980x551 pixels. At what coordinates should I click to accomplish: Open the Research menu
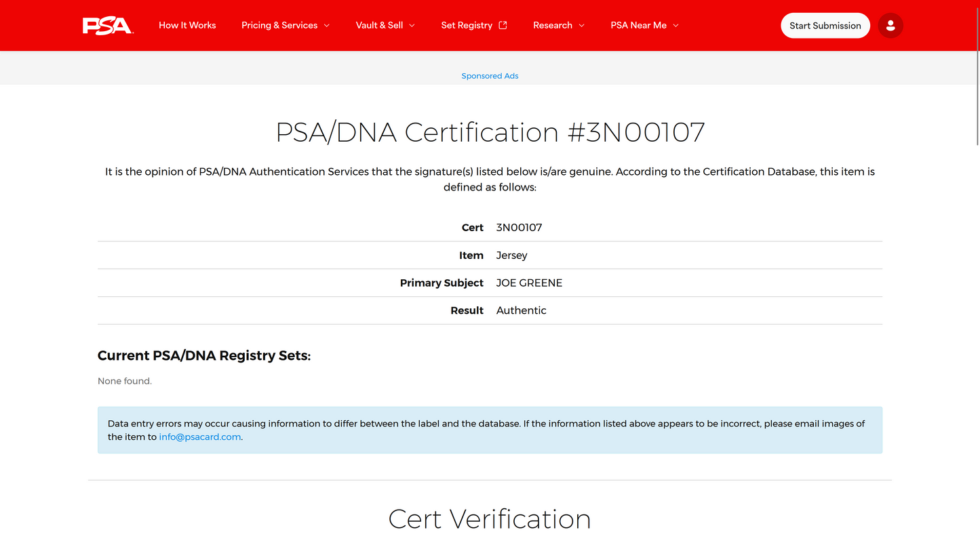[x=559, y=25]
